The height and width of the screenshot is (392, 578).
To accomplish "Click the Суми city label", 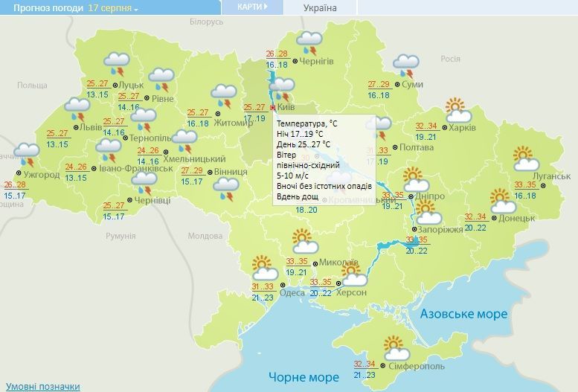I will coord(412,84).
